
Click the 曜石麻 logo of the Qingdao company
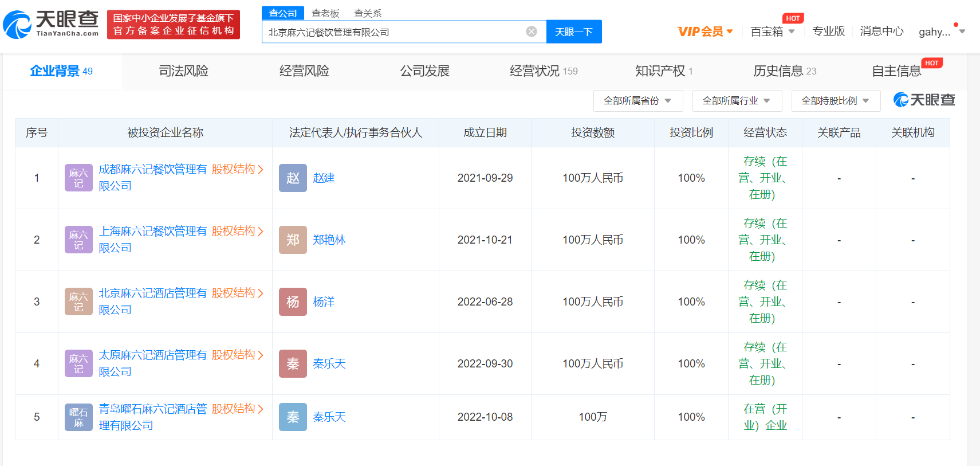78,417
